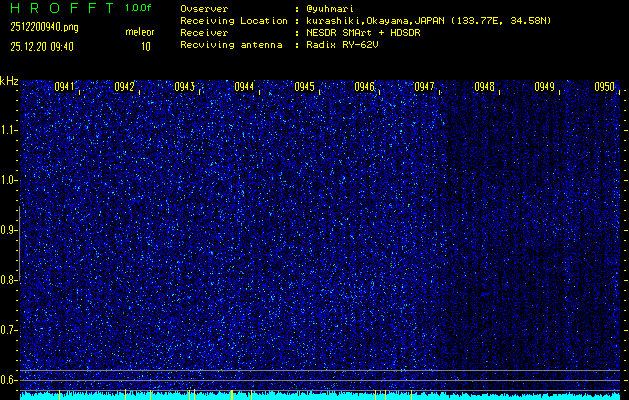Click the 0.8 kHz axis label
This screenshot has width=629, height=400.
8,280
